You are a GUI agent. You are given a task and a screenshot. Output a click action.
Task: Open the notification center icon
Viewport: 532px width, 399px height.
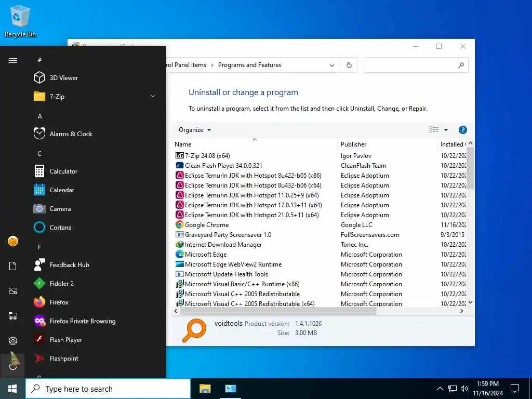[515, 389]
